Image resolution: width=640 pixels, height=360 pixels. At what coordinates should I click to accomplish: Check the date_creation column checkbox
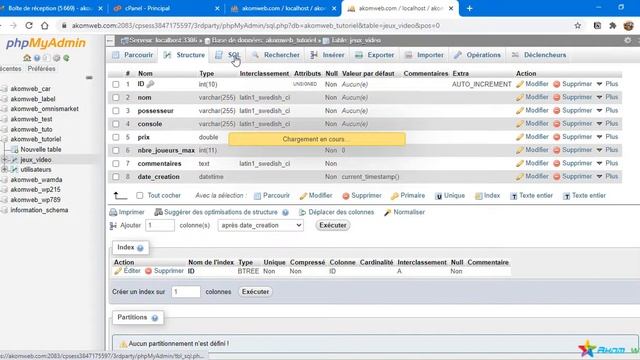116,177
